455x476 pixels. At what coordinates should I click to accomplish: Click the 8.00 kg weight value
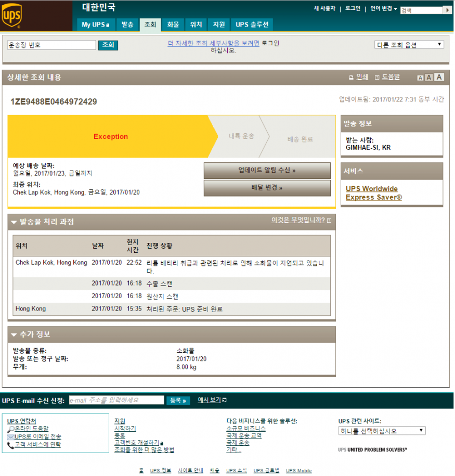[186, 367]
